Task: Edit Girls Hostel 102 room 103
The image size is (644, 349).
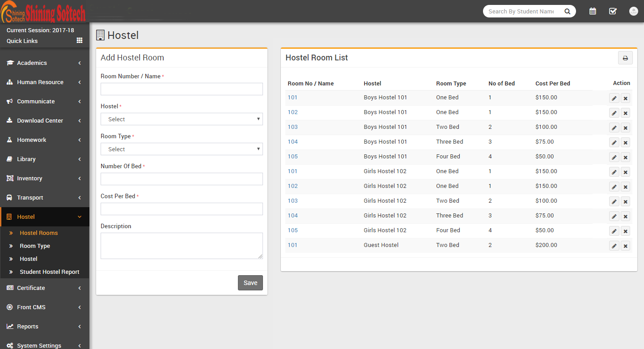Action: tap(614, 201)
